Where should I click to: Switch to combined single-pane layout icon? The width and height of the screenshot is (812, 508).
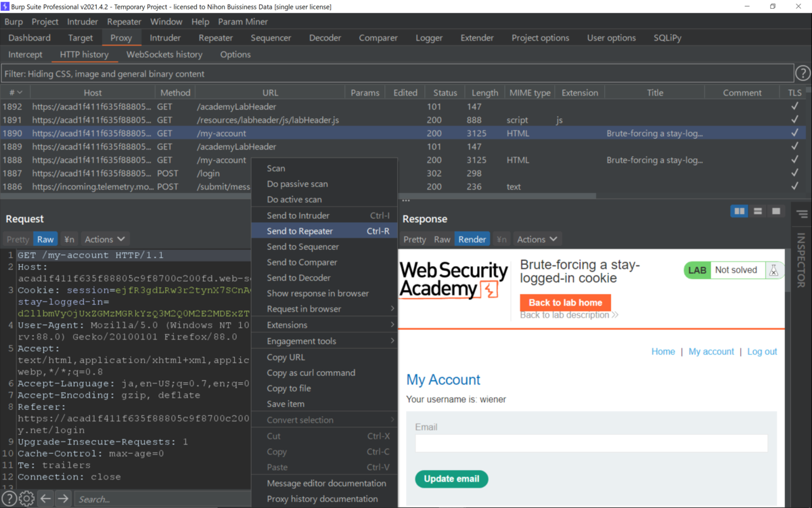776,211
